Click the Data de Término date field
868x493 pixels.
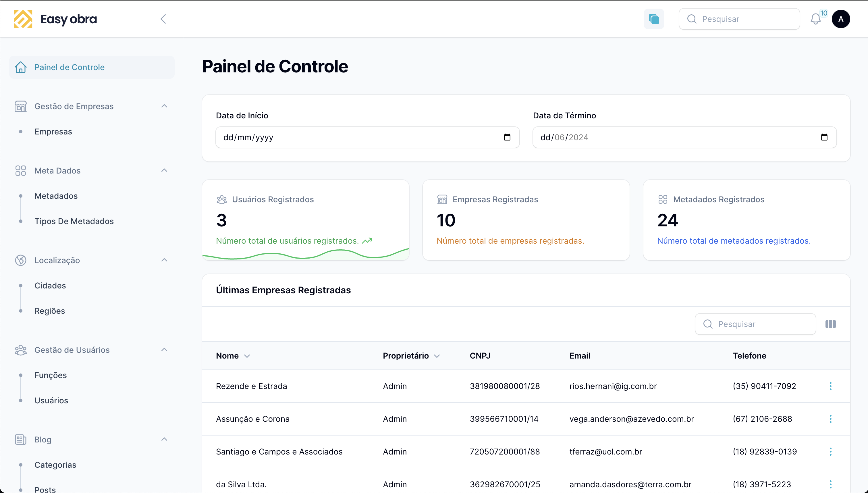pyautogui.click(x=684, y=137)
